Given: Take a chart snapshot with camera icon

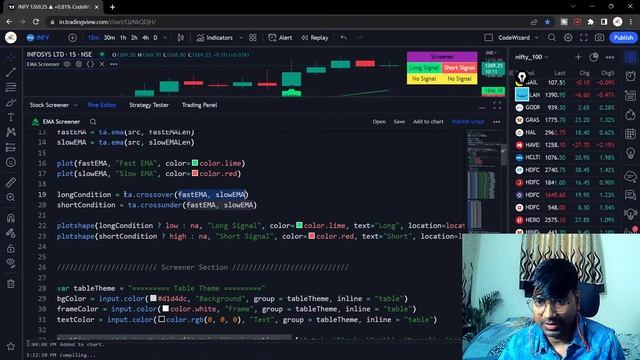Looking at the screenshot, I should click(599, 38).
